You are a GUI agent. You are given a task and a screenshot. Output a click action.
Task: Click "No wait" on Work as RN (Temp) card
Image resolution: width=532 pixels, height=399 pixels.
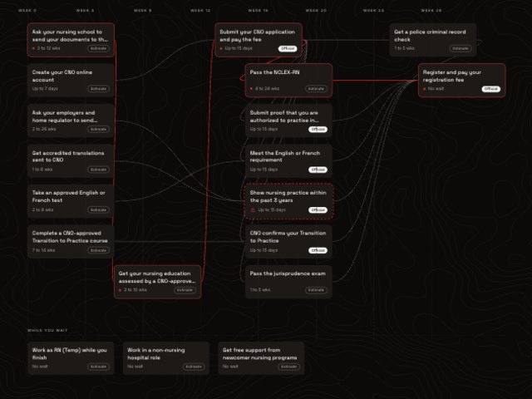40,367
